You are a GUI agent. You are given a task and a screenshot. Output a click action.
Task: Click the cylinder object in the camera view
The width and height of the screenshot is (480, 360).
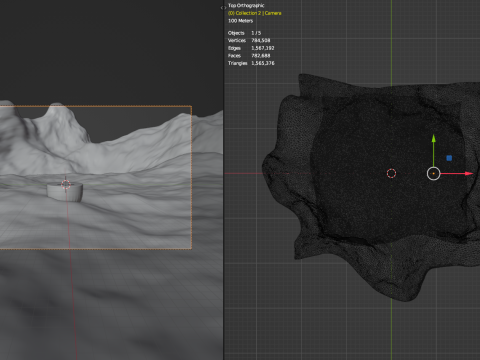(x=65, y=192)
